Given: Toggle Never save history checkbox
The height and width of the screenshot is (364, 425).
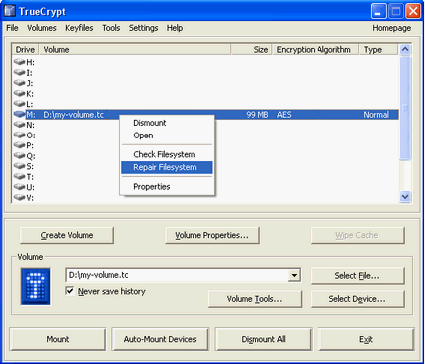Looking at the screenshot, I should 70,291.
